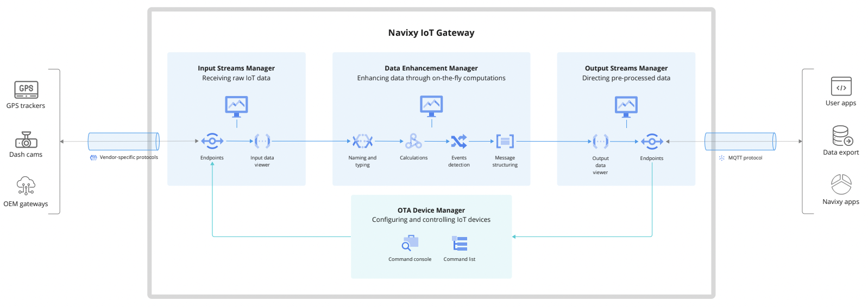868x307 pixels.
Task: Click the Vendor-specific protocols icon
Action: click(93, 158)
